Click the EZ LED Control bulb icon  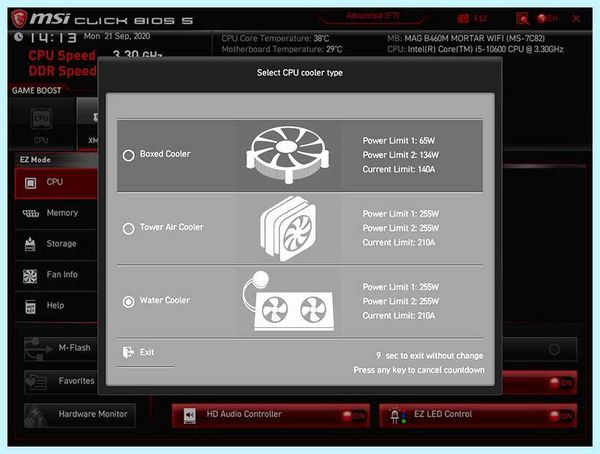point(397,415)
